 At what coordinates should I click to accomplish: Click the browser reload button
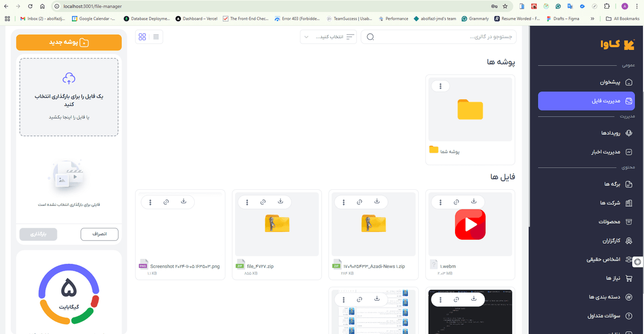[30, 6]
